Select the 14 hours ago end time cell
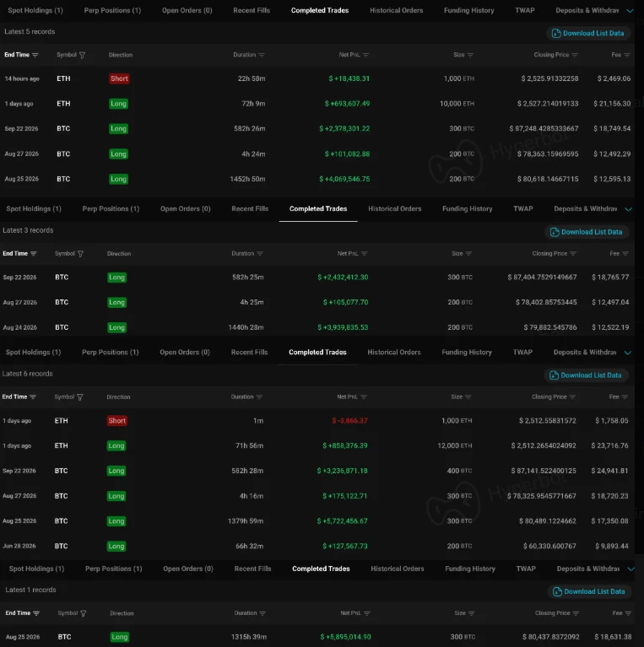Image resolution: width=644 pixels, height=647 pixels. pos(22,78)
